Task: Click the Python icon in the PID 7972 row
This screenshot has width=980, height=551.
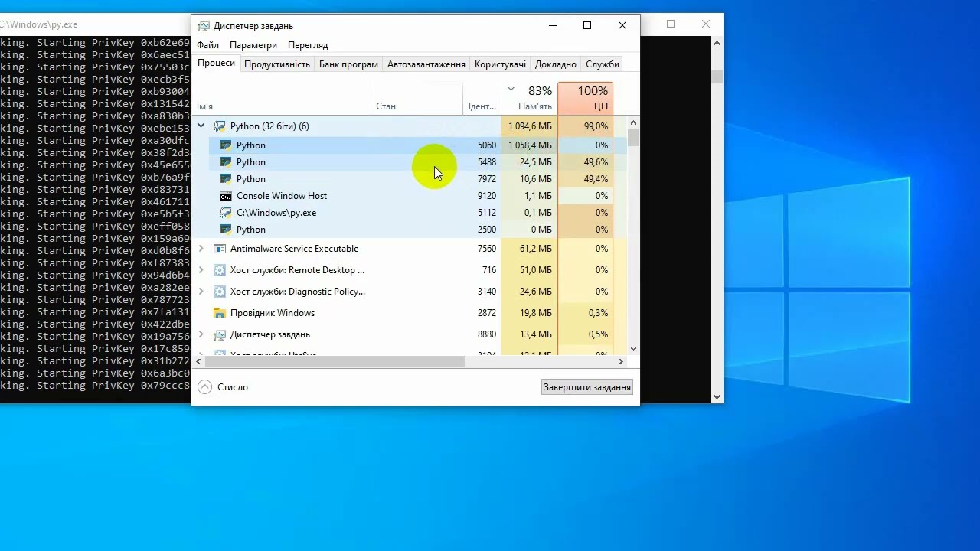Action: coord(226,179)
